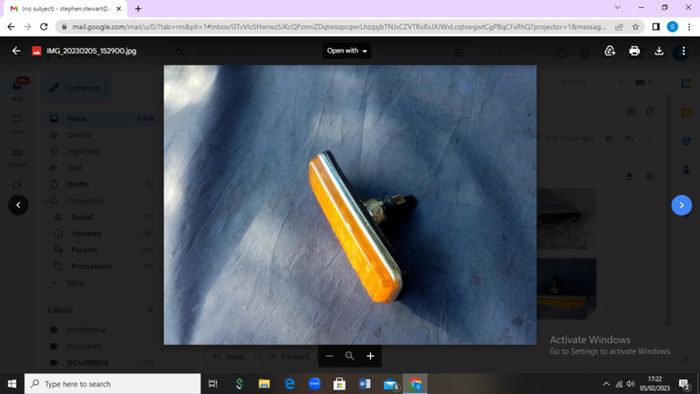Image resolution: width=700 pixels, height=394 pixels.
Task: Select the Gmail (no subject) tab
Action: pyautogui.click(x=65, y=8)
